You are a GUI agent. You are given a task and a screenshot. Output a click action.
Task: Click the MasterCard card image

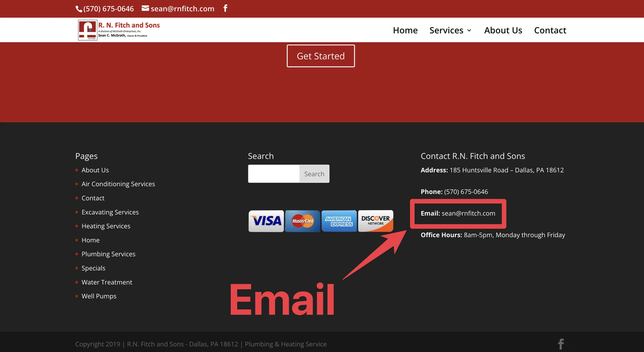[x=303, y=221]
